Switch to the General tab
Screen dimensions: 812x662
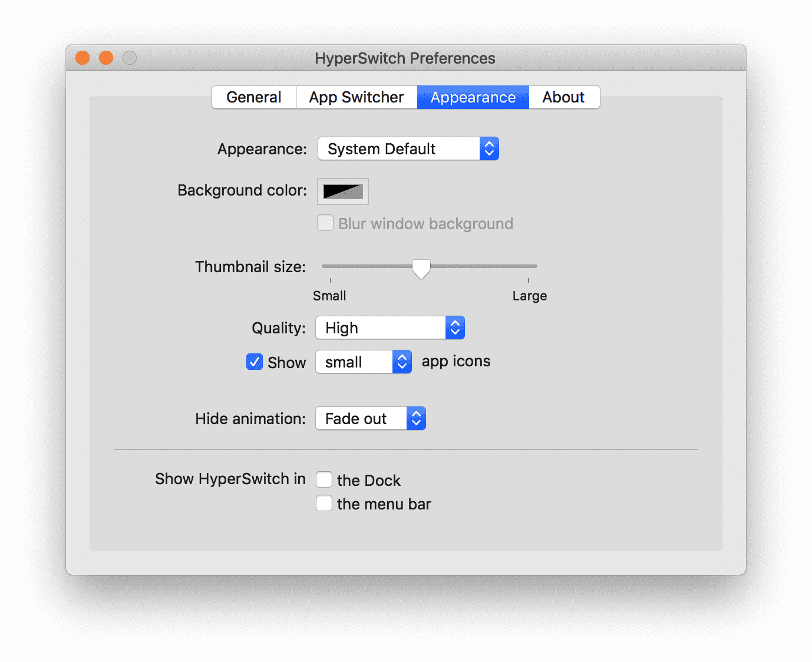254,97
